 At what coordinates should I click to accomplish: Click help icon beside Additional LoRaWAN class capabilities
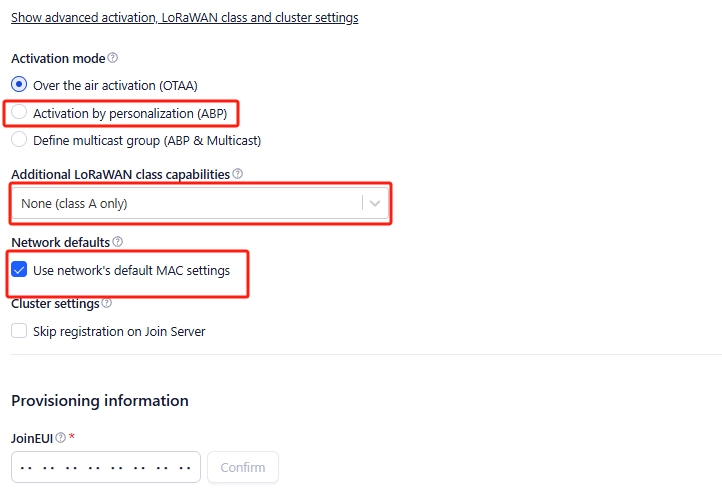click(x=237, y=174)
